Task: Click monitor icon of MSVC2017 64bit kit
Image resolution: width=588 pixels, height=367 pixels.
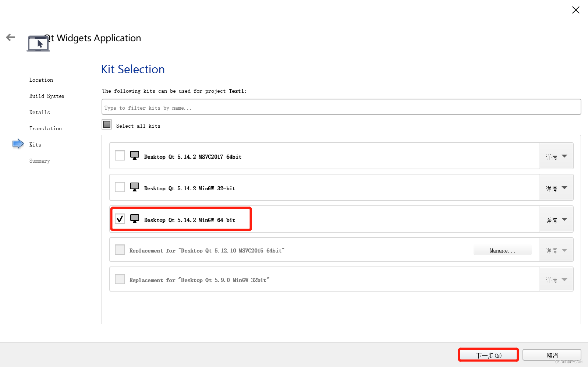Action: click(x=135, y=155)
